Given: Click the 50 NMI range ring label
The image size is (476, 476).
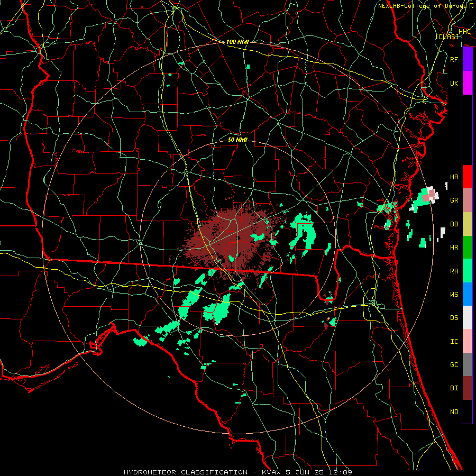Looking at the screenshot, I should (237, 140).
